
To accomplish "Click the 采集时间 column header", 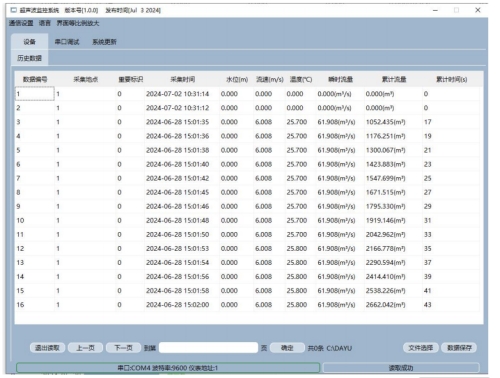I will pos(182,79).
